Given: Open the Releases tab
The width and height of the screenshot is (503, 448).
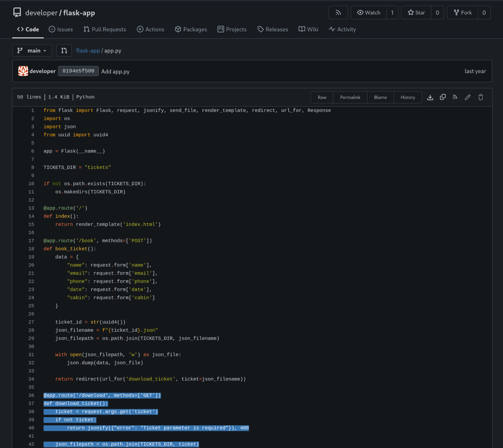Looking at the screenshot, I should pyautogui.click(x=273, y=29).
